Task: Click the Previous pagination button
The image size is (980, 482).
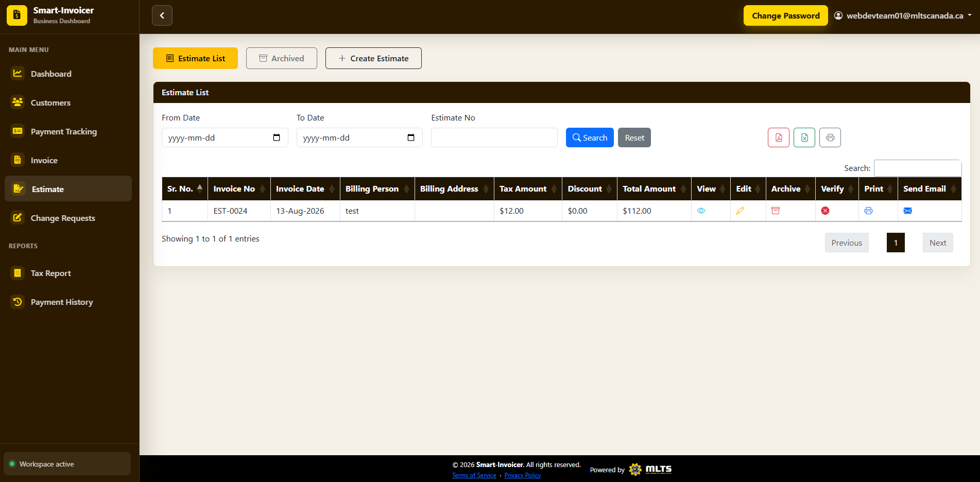Action: pyautogui.click(x=847, y=243)
